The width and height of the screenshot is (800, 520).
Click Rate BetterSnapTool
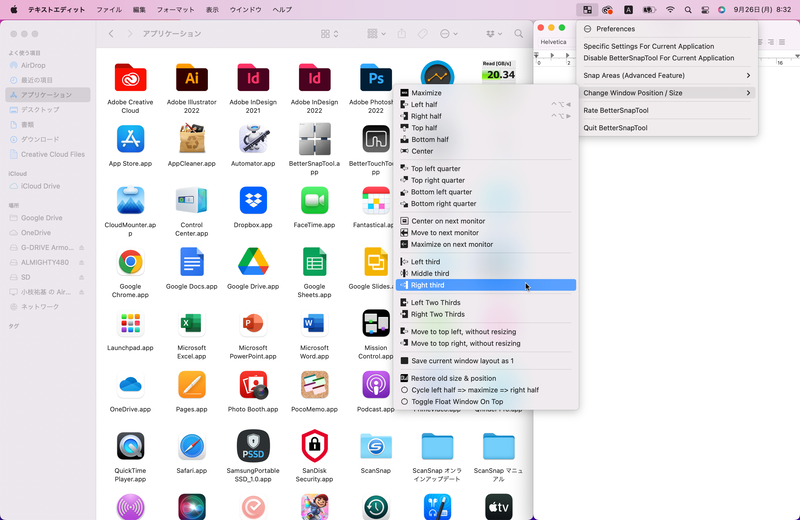[x=667, y=110]
